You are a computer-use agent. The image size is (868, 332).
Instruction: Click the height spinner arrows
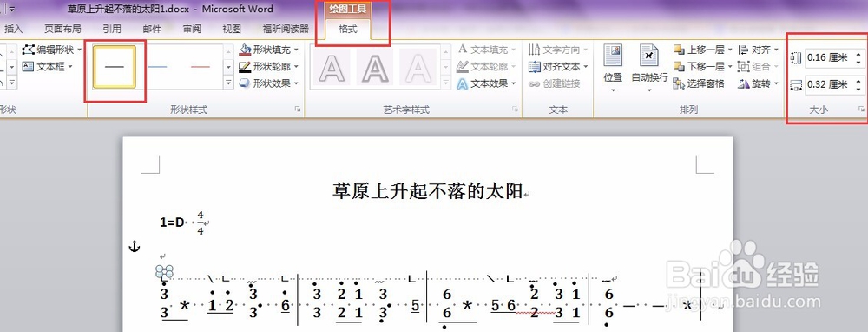[858, 57]
